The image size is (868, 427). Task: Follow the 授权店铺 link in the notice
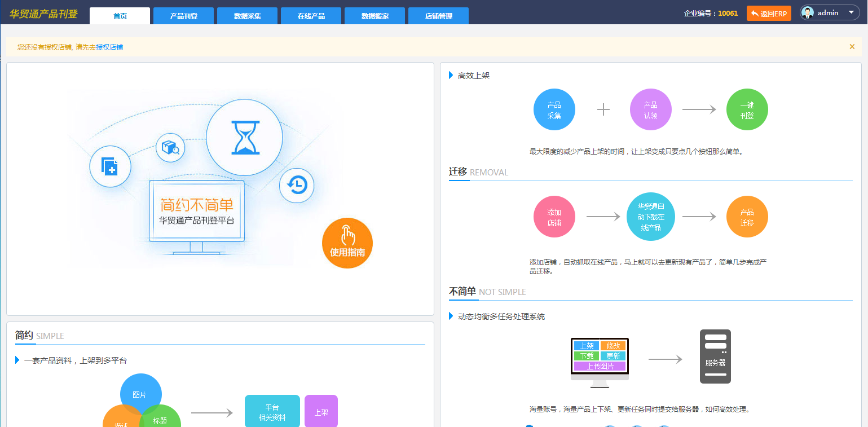pos(109,47)
